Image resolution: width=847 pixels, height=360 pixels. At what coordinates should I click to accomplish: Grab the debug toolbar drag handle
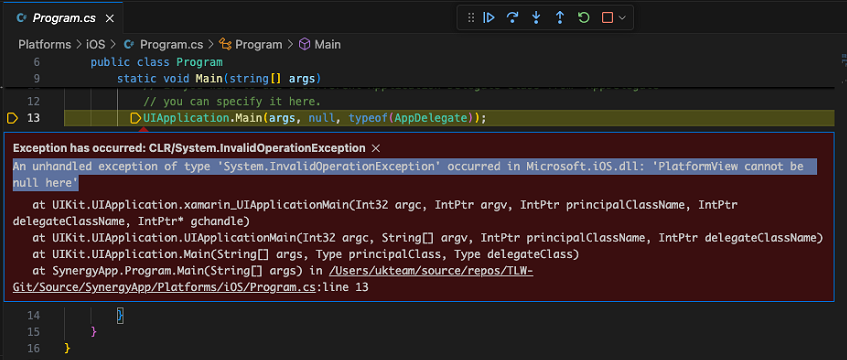point(470,18)
